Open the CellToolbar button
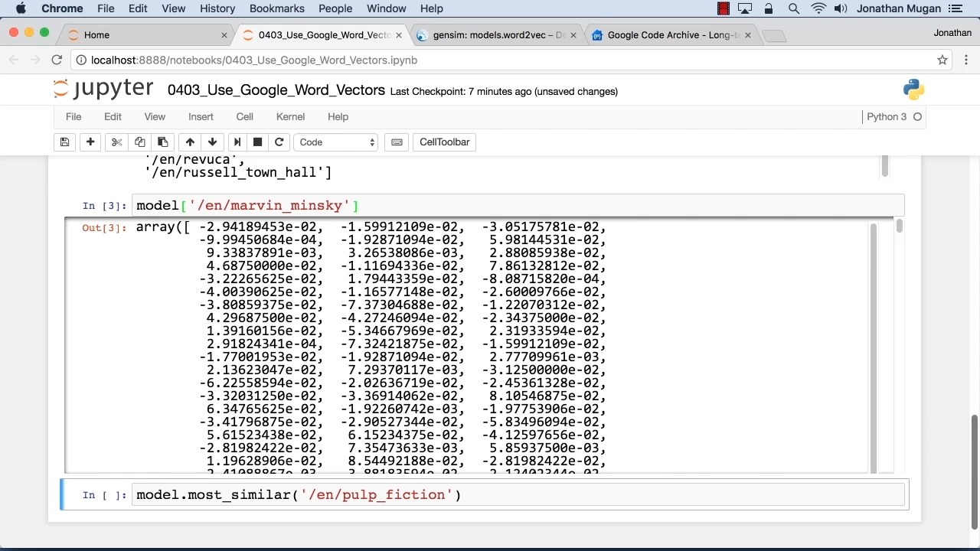The height and width of the screenshot is (551, 980). click(x=444, y=142)
